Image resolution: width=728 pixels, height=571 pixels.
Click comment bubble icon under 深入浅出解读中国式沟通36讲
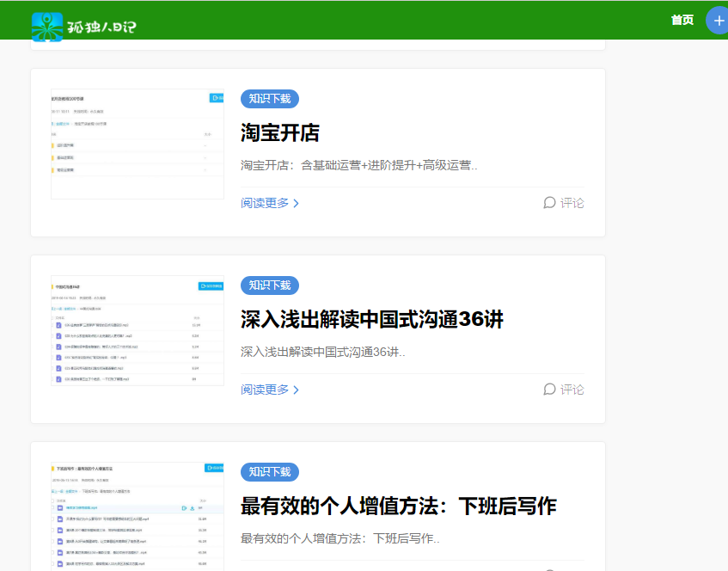(549, 389)
